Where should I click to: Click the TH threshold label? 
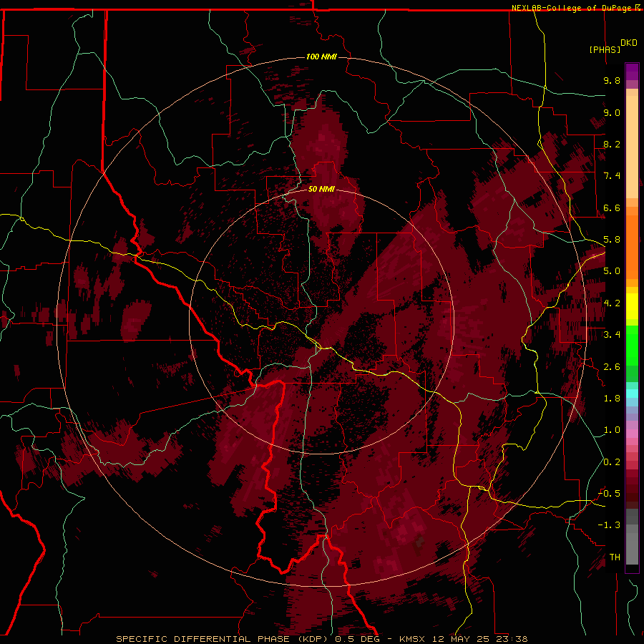tap(615, 557)
